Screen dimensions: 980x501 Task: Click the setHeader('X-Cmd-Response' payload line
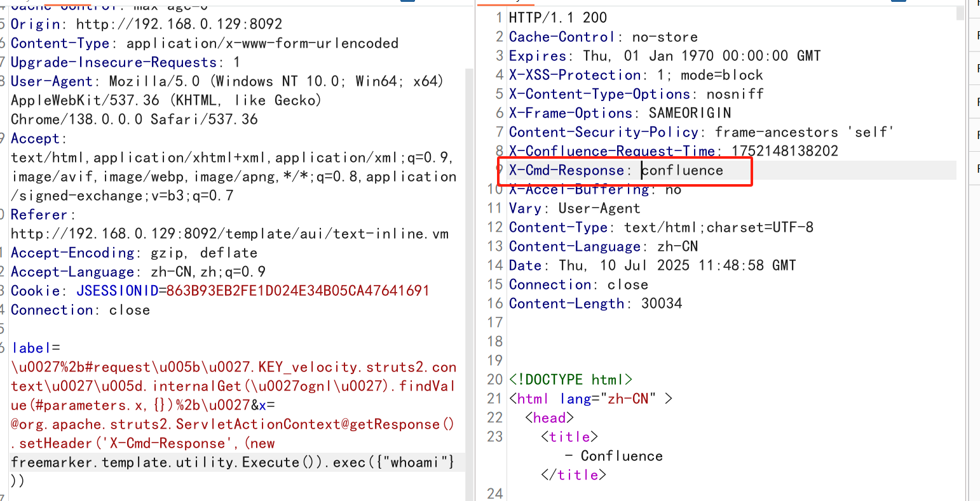(x=143, y=443)
